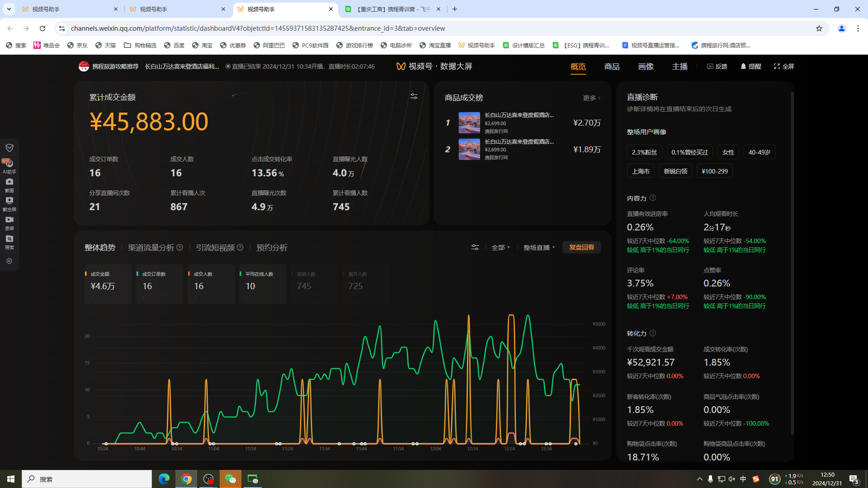868x488 pixels.
Task: Click the 反馈 feedback link
Action: click(717, 66)
